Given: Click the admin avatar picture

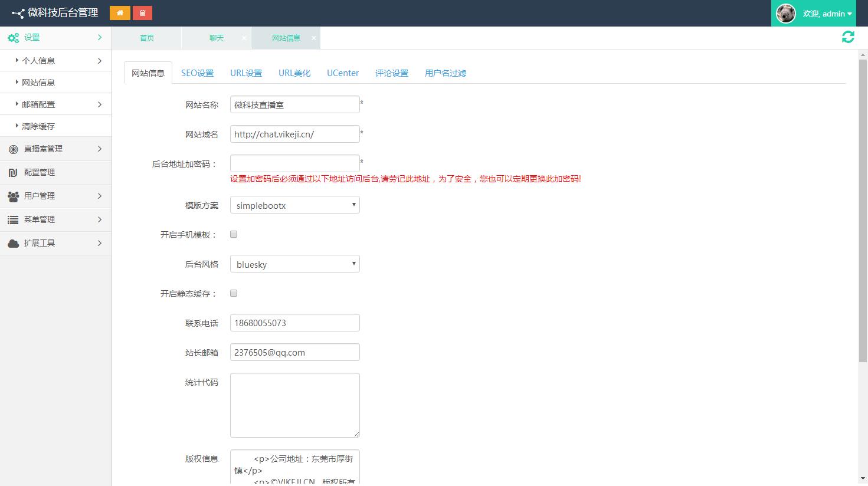Looking at the screenshot, I should pyautogui.click(x=785, y=14).
